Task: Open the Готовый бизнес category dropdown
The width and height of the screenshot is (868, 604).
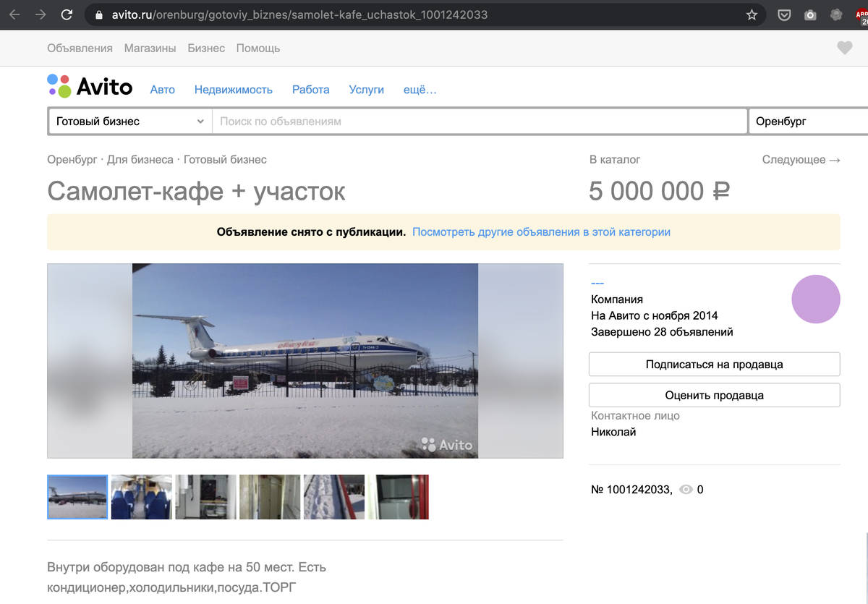Action: click(x=130, y=122)
